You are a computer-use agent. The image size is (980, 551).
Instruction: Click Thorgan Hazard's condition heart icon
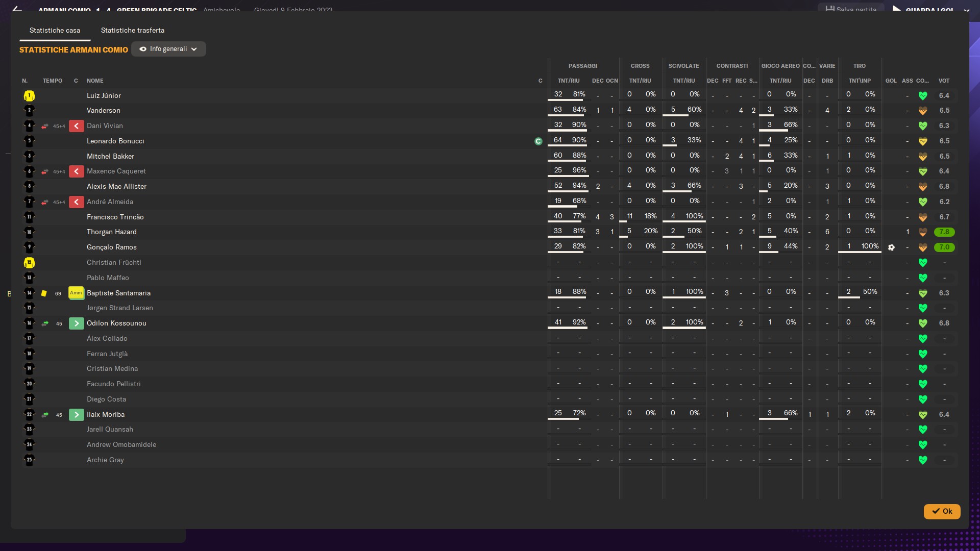coord(922,232)
